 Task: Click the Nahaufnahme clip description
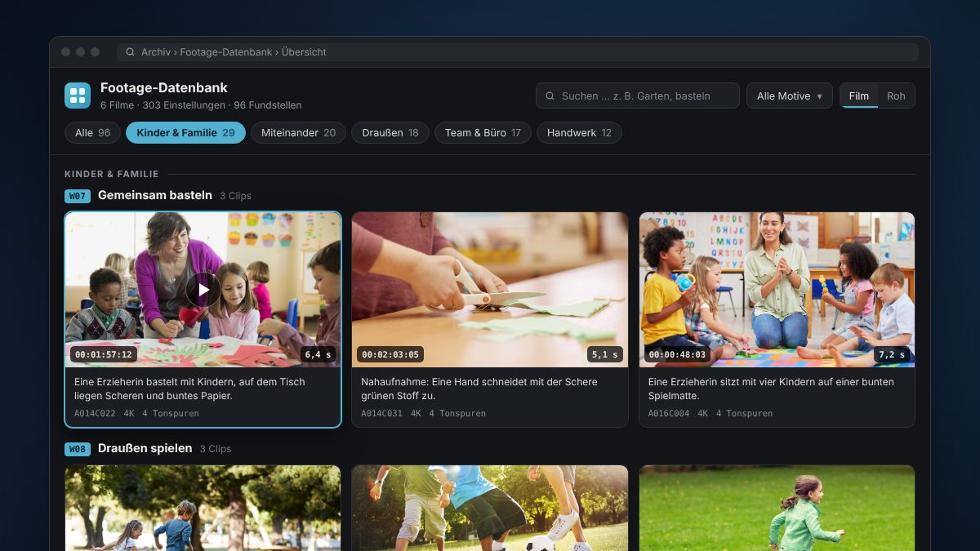click(x=479, y=389)
